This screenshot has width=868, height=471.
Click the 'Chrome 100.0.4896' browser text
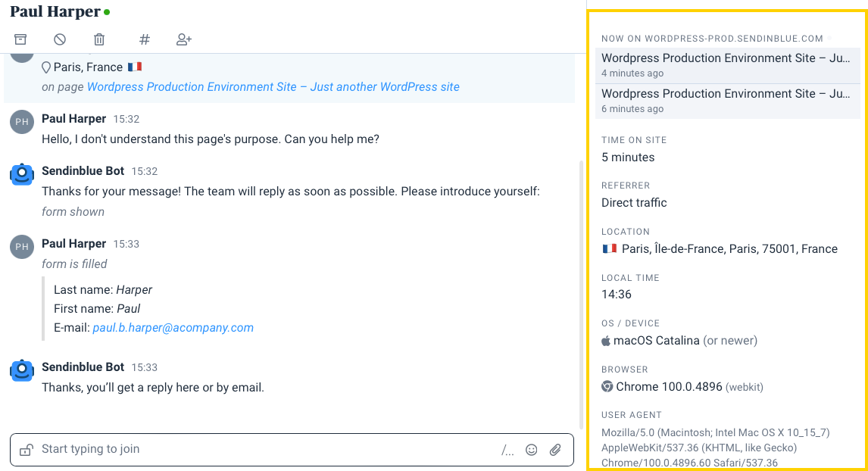click(670, 387)
